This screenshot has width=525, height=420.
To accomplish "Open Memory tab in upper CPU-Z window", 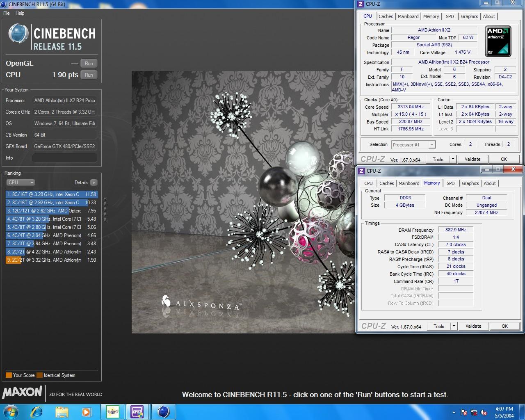I will coord(431,16).
